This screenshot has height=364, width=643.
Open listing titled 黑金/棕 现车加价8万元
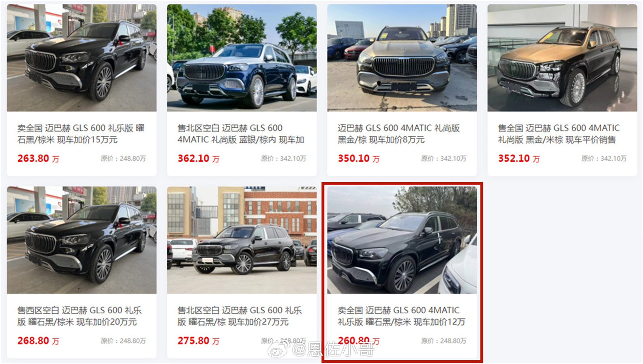tap(399, 134)
